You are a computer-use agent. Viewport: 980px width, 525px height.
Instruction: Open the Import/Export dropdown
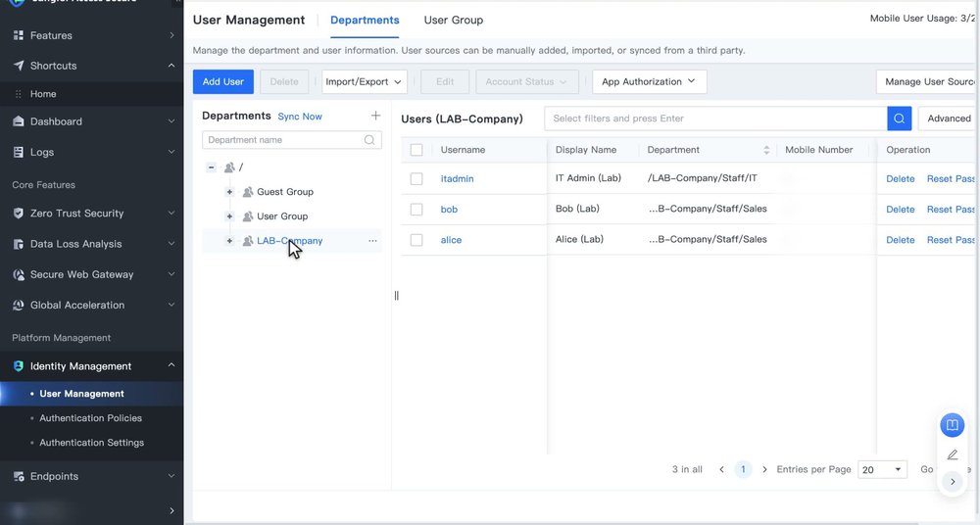(x=365, y=82)
